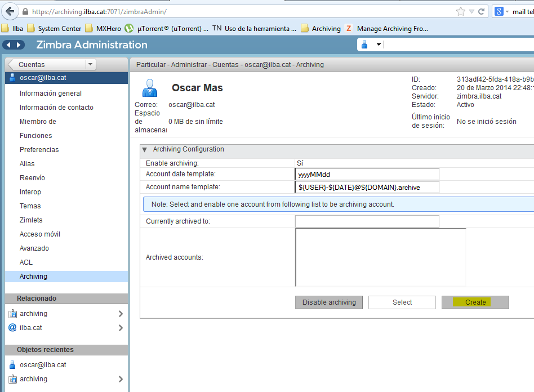Click the Oscar Mas user avatar icon
This screenshot has height=392, width=534.
(149, 88)
